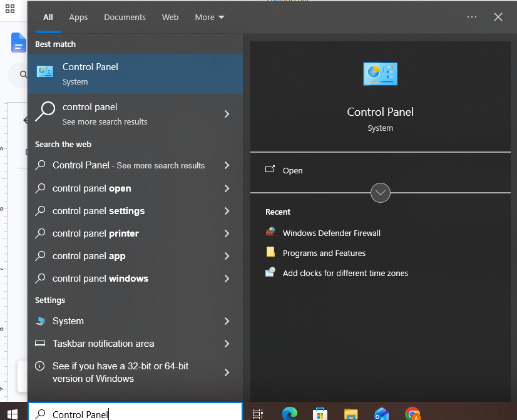Click the Open action for Control Panel

(292, 170)
